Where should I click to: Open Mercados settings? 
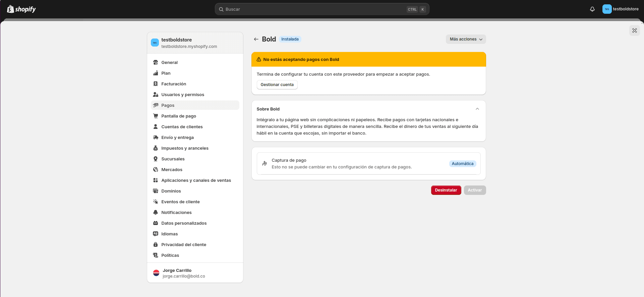[x=195, y=169]
